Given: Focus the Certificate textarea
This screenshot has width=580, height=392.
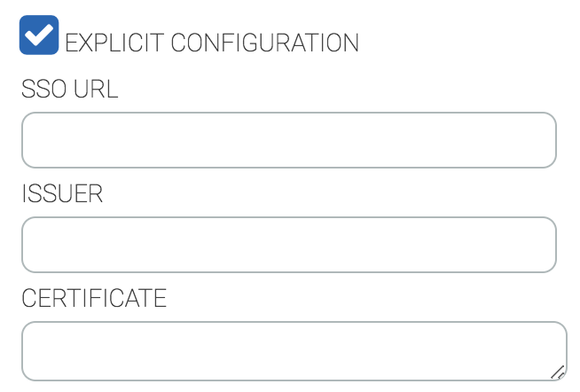Looking at the screenshot, I should (x=293, y=351).
